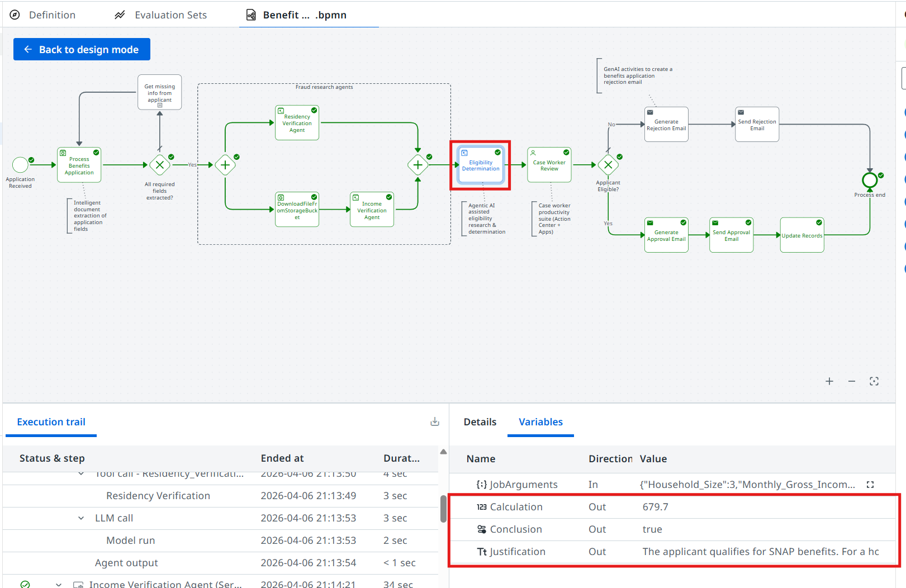
Task: Click the Agent output step row
Action: (x=220, y=563)
